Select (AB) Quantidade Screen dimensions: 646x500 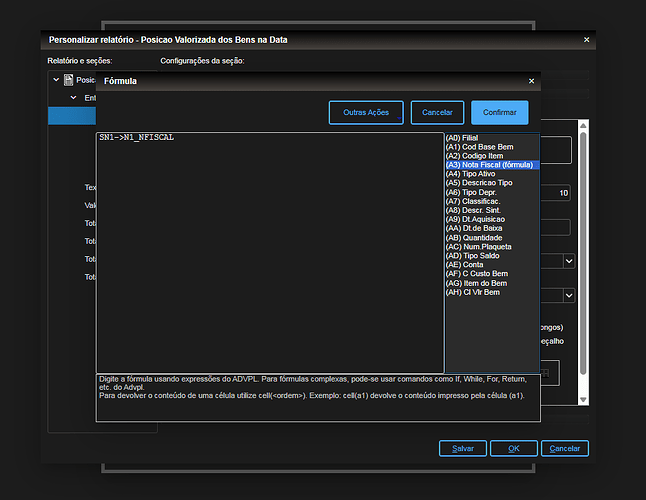tap(492, 238)
